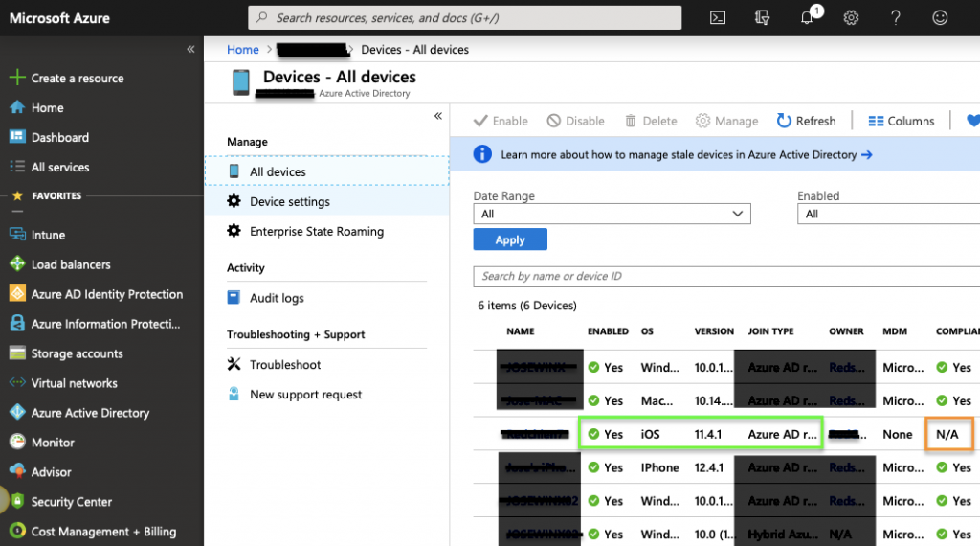
Task: Click the Enable toolbar command
Action: click(x=501, y=121)
